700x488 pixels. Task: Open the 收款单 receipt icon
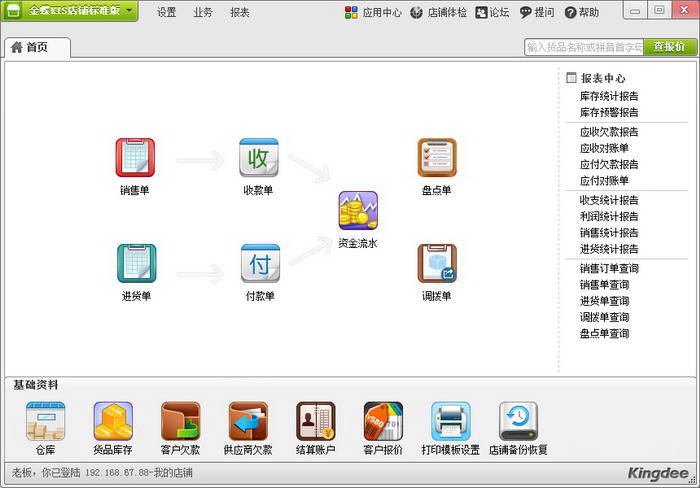(x=258, y=158)
